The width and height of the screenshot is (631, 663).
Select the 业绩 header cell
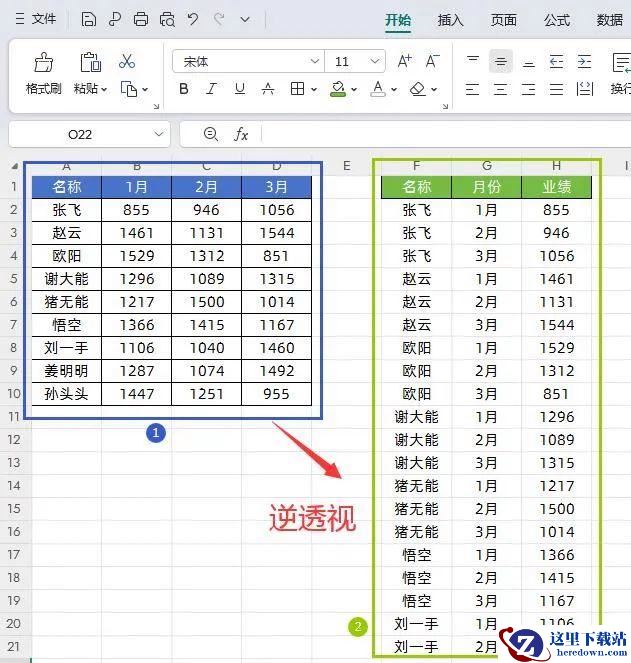(x=557, y=187)
